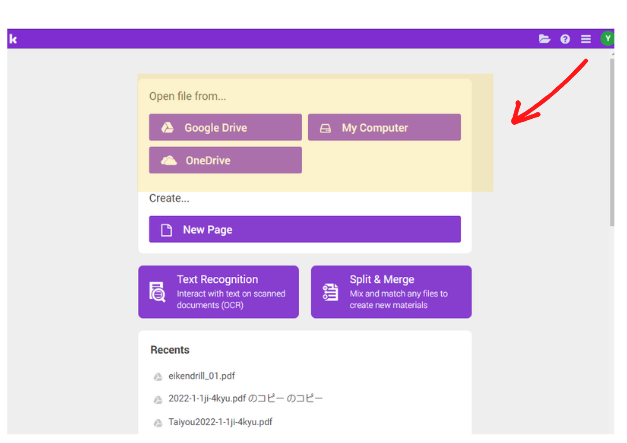The image size is (627, 443).
Task: Click the vertical scrollbar on the right
Action: pos(612,143)
